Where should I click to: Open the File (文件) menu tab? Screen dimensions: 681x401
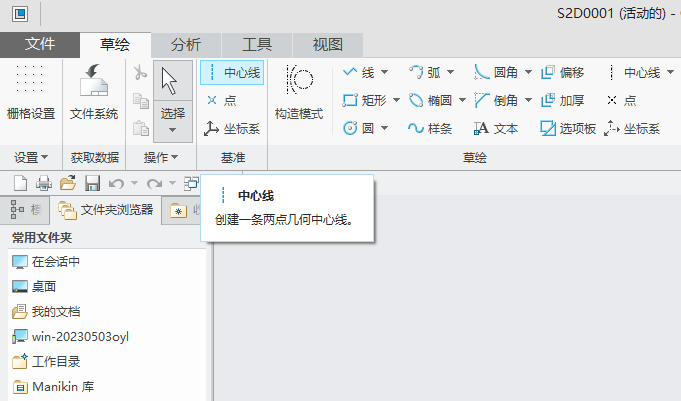[x=40, y=44]
